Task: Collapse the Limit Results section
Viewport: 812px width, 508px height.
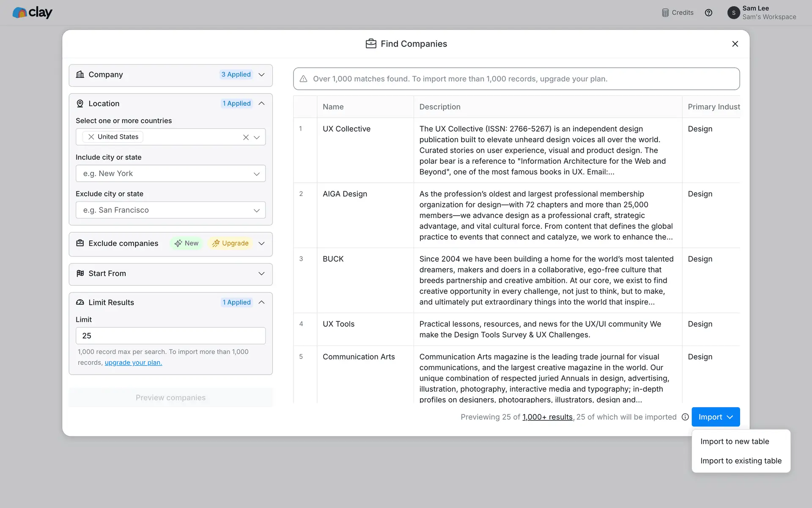Action: tap(261, 302)
